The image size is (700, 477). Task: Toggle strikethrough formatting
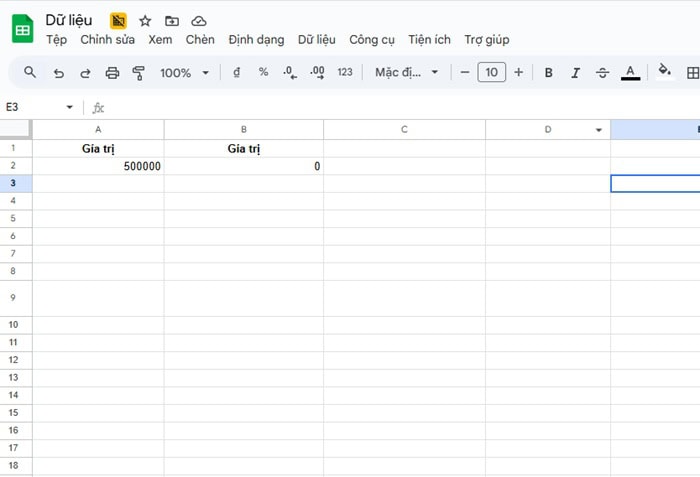(602, 72)
